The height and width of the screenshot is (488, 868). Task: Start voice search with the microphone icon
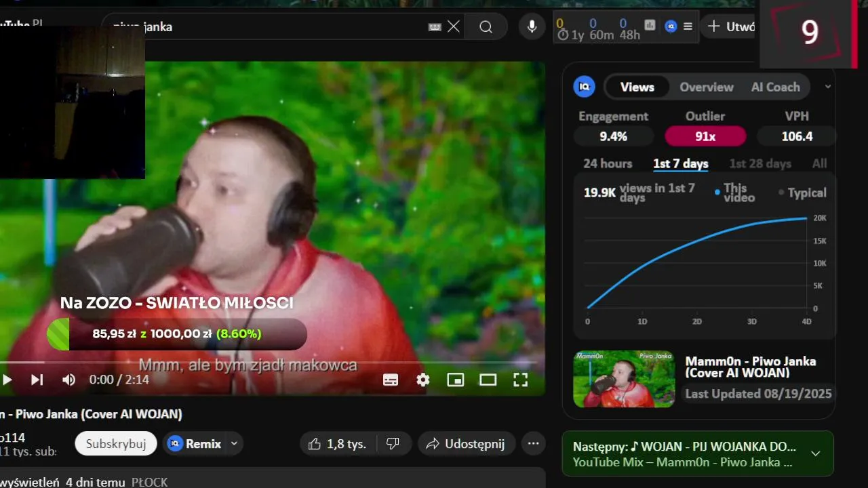pos(532,27)
